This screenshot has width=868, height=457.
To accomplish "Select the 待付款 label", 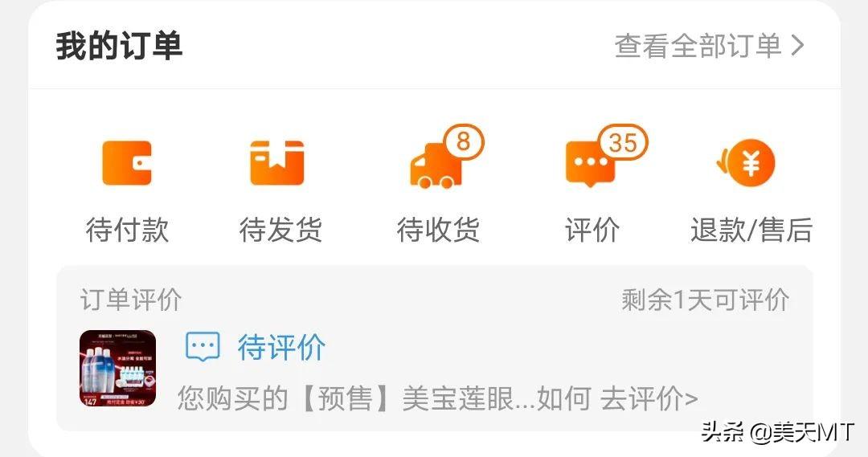I will (127, 230).
